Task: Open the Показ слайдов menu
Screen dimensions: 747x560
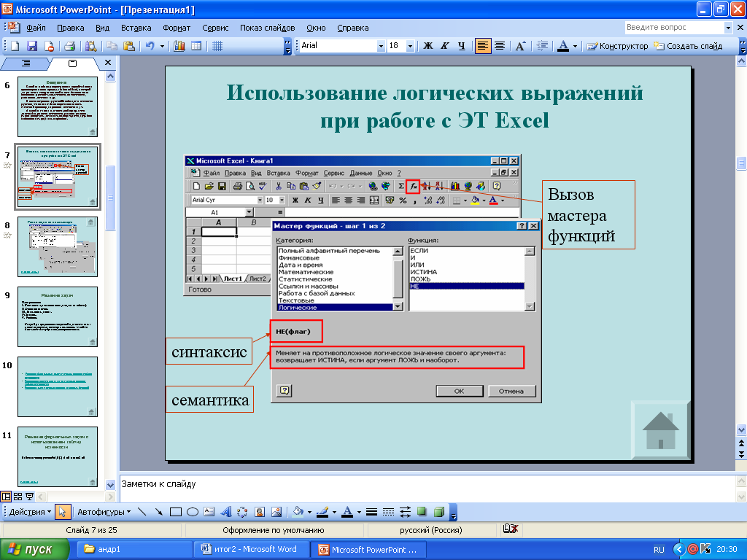Action: tap(267, 28)
